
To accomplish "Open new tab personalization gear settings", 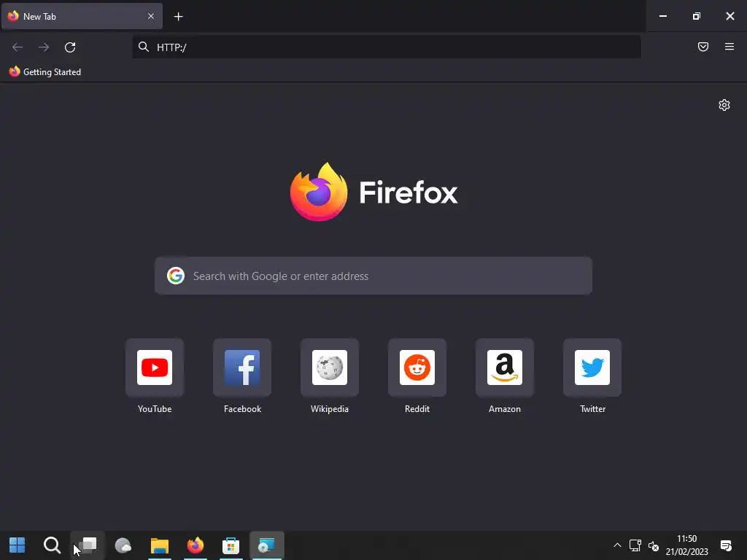I will [724, 105].
